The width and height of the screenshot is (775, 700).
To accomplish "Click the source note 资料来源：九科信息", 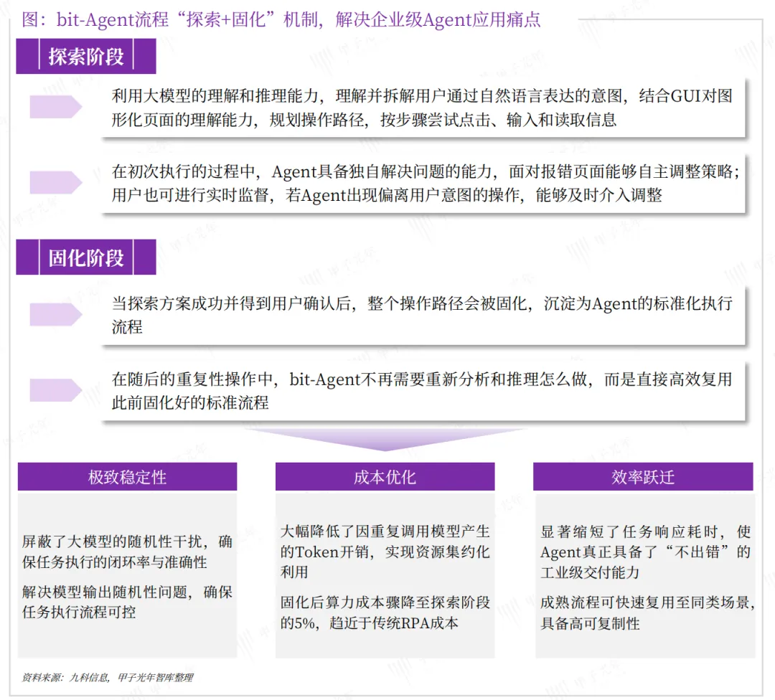I will 108,677.
